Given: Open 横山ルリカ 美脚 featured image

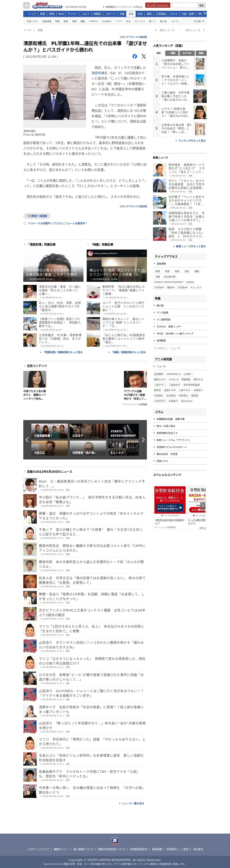Looking at the screenshot, I should point(116,265).
